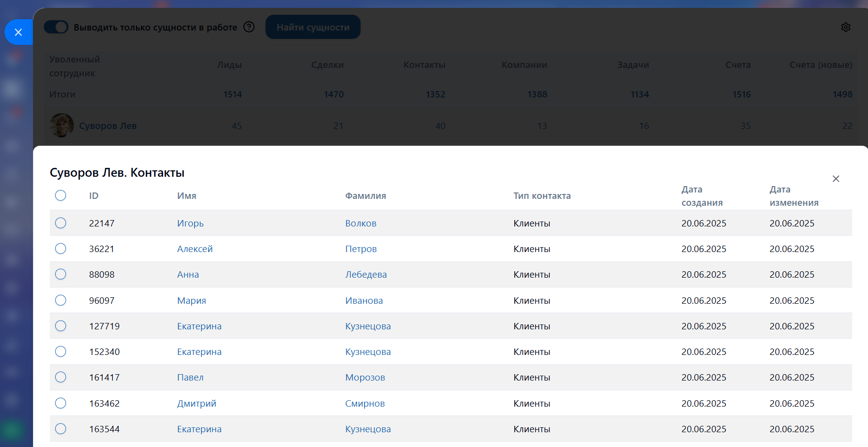
Task: Click the 'Дата изменения' column header
Action: coord(794,196)
